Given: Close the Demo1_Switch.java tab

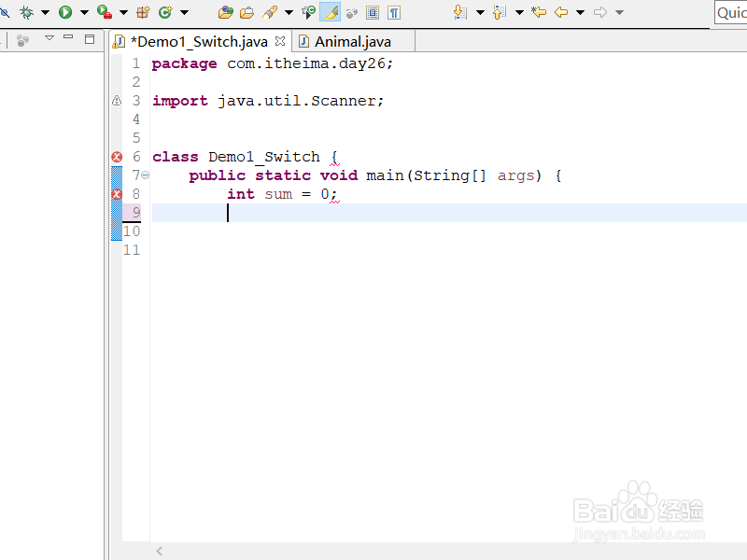Looking at the screenshot, I should 280,41.
